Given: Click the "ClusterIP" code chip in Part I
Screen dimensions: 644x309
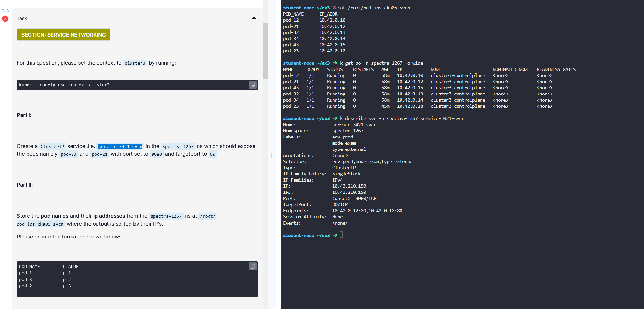Looking at the screenshot, I should coord(52,146).
